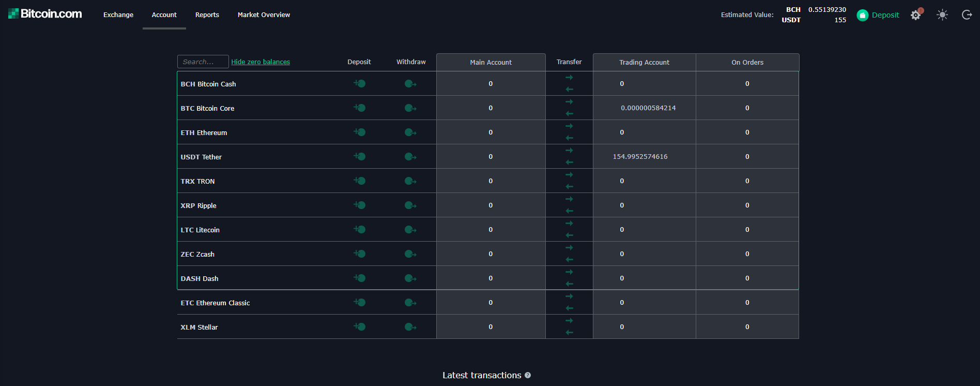Open withdraw for ETH Ethereum
Viewport: 980px width, 386px height.
[410, 132]
